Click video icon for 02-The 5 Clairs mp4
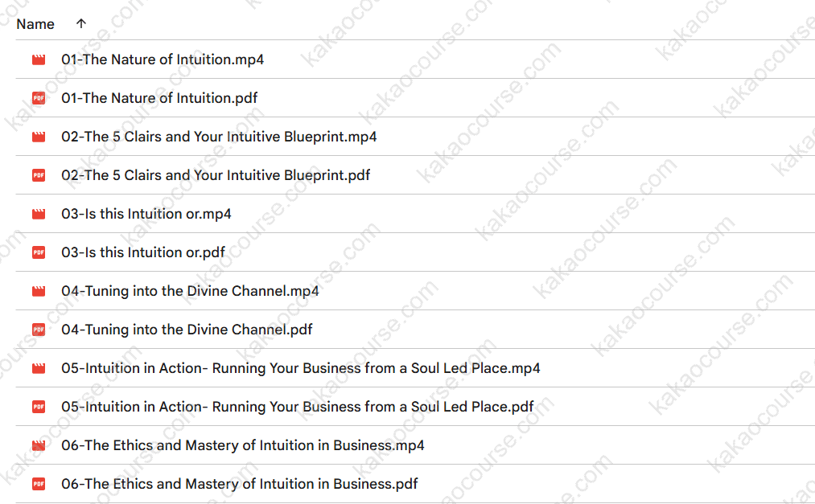Image resolution: width=815 pixels, height=504 pixels. coord(39,137)
